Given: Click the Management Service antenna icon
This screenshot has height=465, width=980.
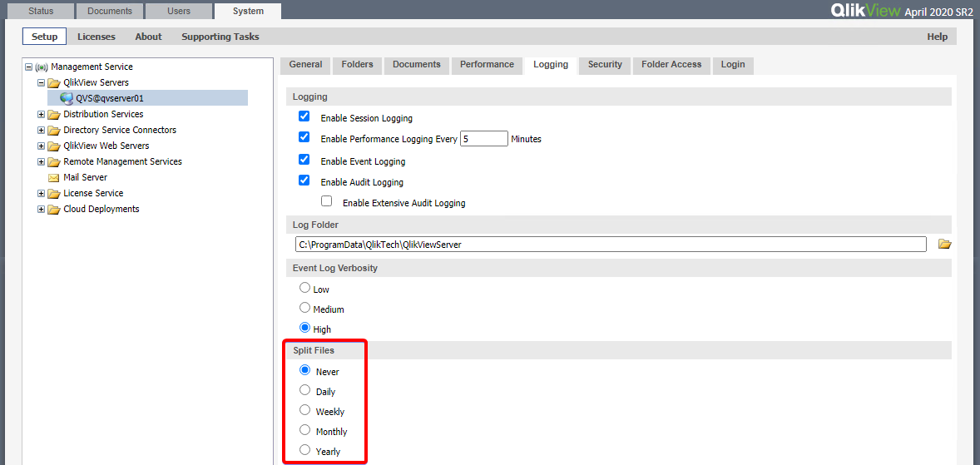Looking at the screenshot, I should click(42, 67).
